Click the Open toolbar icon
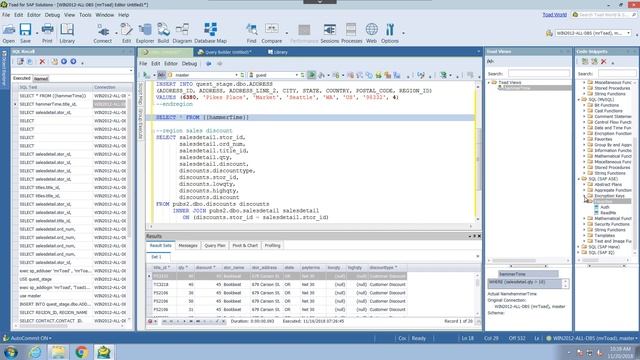 pos(9,33)
